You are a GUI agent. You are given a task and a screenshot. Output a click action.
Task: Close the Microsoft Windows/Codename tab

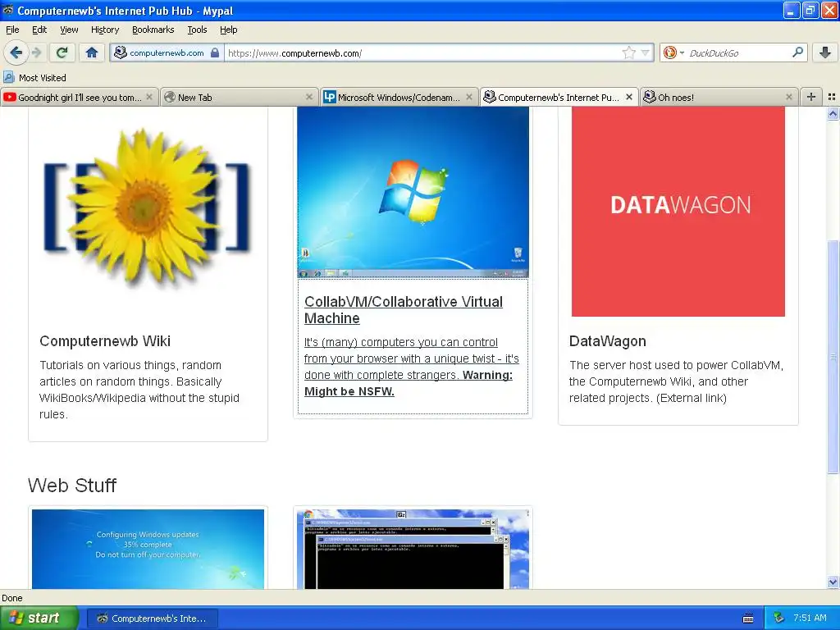tap(469, 97)
